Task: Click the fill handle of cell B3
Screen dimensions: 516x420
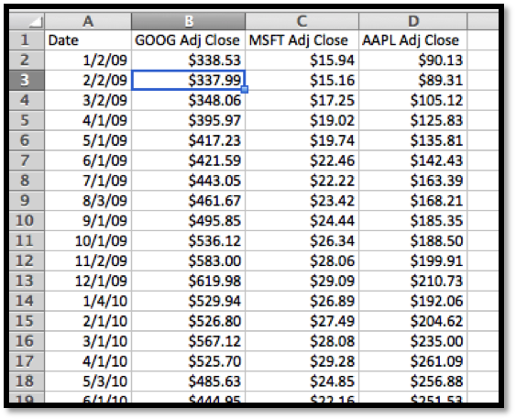Action: point(245,89)
